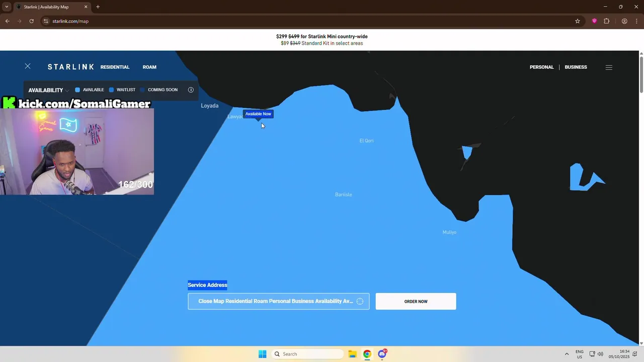Open a new browser tab
The image size is (644, 362).
point(98,7)
